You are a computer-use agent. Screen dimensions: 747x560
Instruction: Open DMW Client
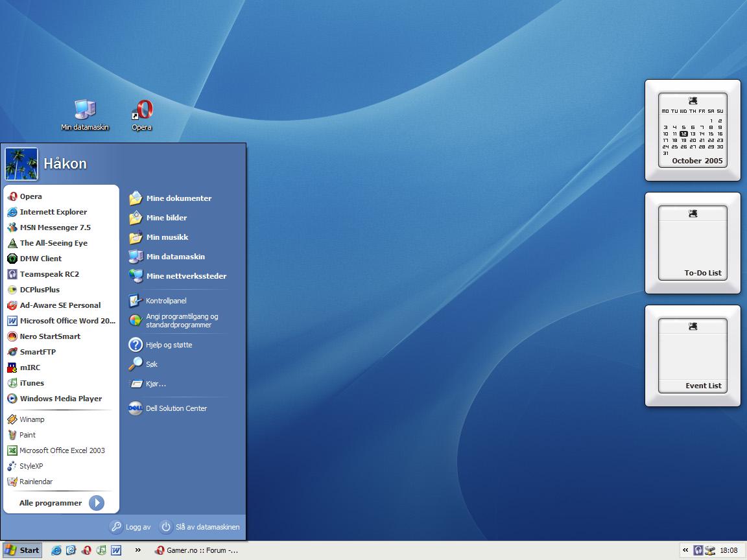pyautogui.click(x=61, y=259)
